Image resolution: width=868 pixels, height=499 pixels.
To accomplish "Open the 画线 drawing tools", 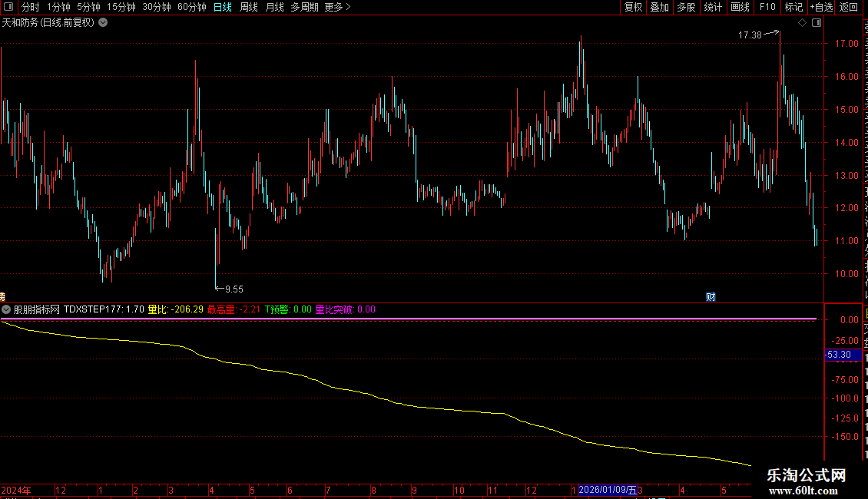I will click(x=740, y=7).
